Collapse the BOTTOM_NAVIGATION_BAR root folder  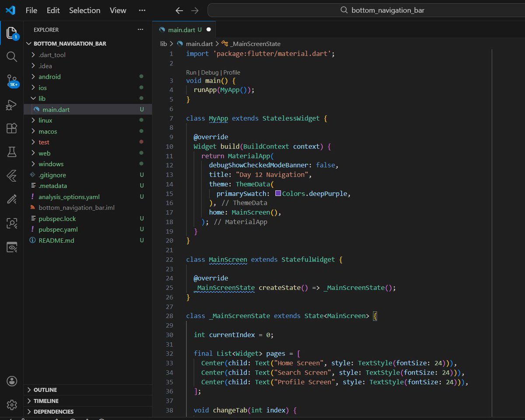(x=70, y=44)
